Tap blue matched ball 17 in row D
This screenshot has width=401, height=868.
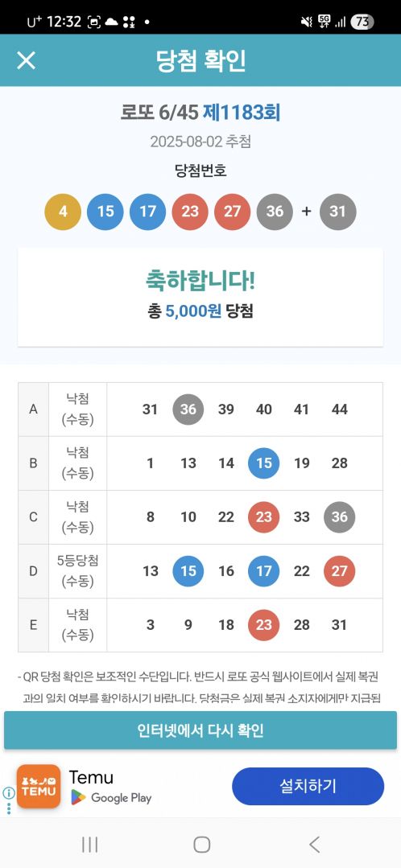[x=263, y=571]
